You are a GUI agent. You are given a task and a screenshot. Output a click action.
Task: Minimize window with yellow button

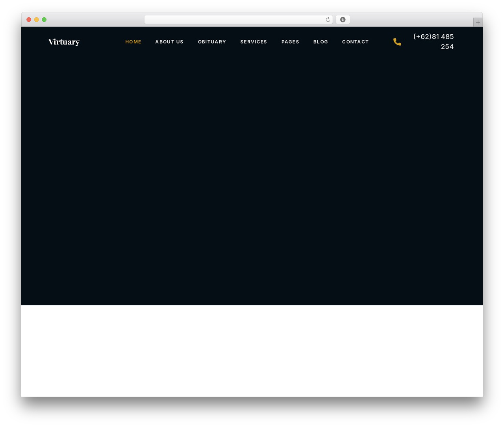37,20
